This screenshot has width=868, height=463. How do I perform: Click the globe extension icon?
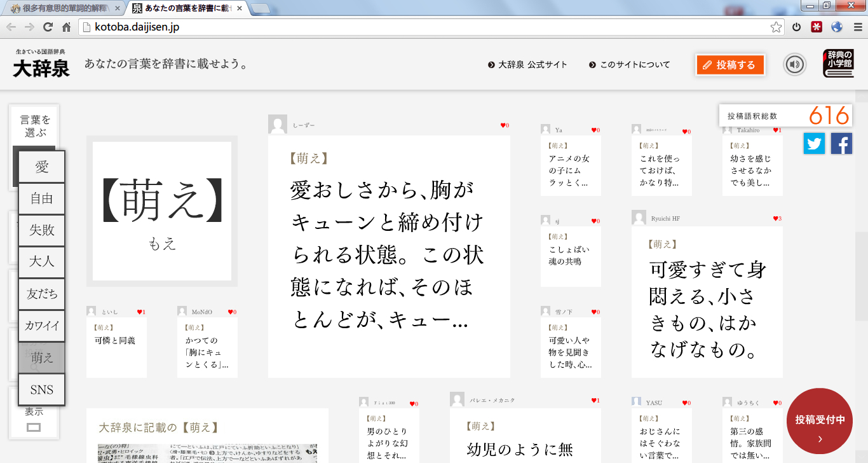click(836, 27)
